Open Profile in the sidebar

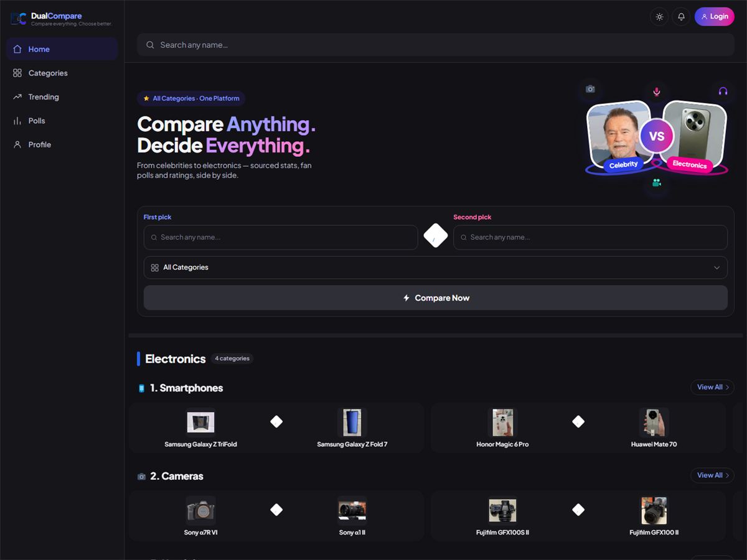62,144
